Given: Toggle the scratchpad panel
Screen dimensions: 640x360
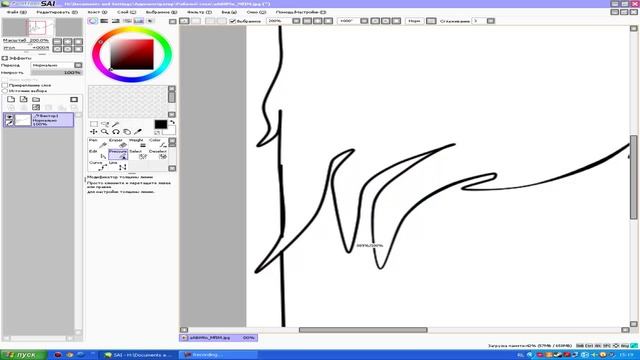Looking at the screenshot, I should [x=150, y=21].
